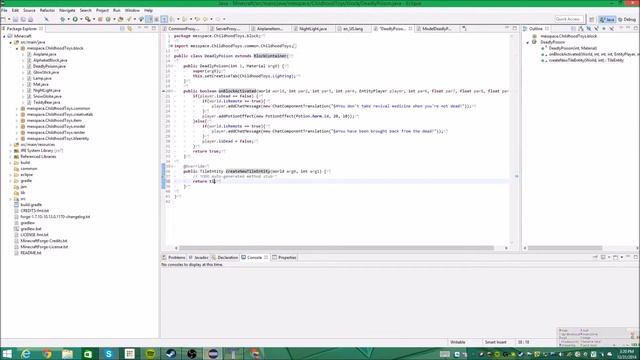The image size is (640, 360).
Task: Open the Run button dropdown arrow
Action: point(81,19)
